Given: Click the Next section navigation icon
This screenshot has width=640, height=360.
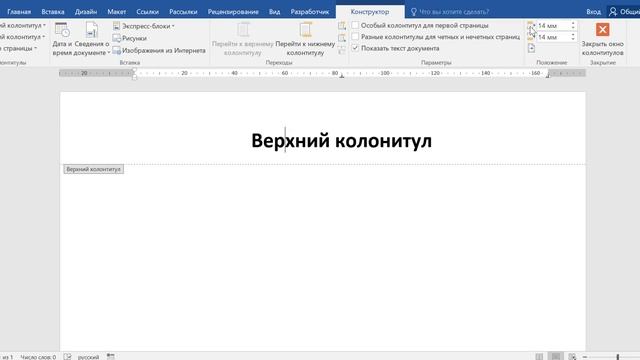Looking at the screenshot, I should tap(342, 38).
